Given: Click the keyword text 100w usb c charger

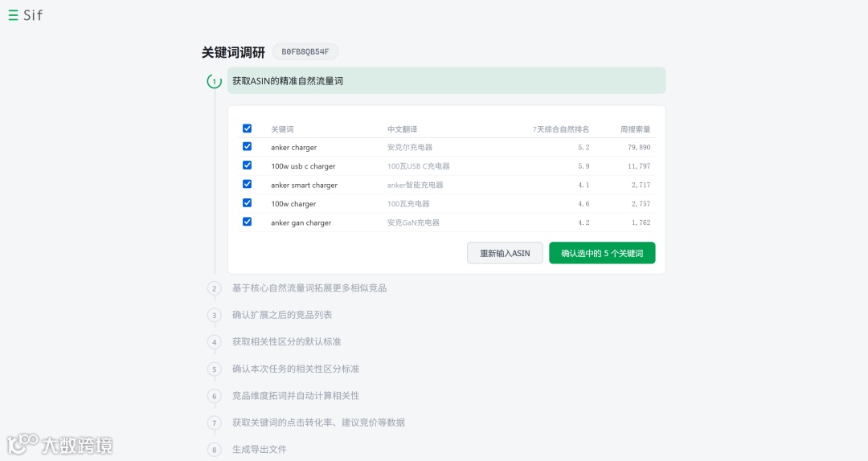Looking at the screenshot, I should (303, 166).
